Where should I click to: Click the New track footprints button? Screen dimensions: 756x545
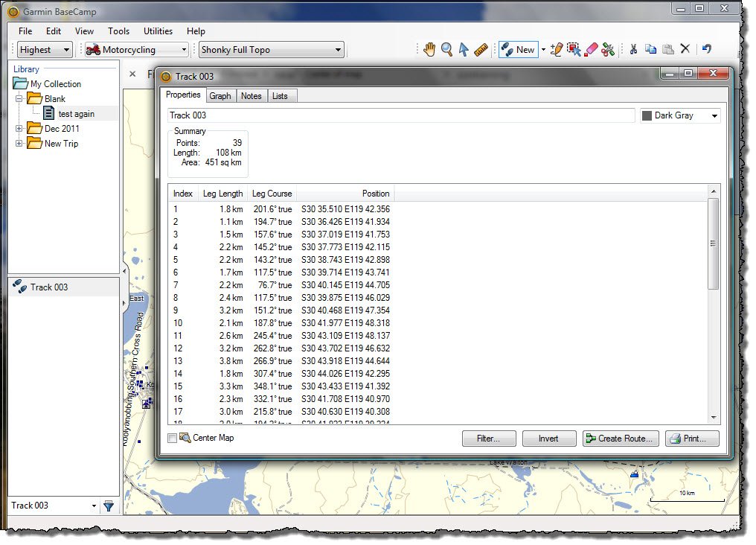click(x=519, y=49)
